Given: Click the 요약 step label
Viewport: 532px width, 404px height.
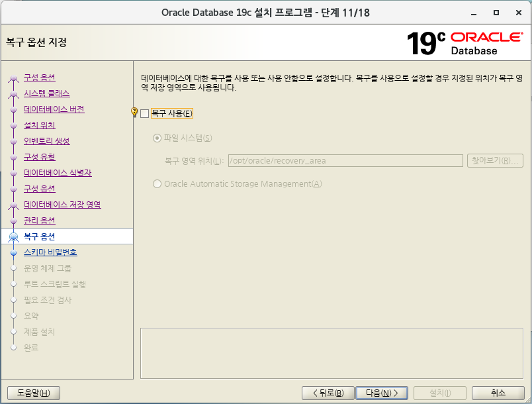Looking at the screenshot, I should (31, 316).
